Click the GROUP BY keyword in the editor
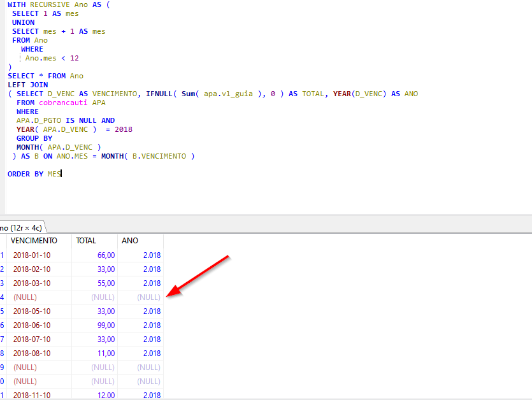This screenshot has width=532, height=400. coord(34,138)
